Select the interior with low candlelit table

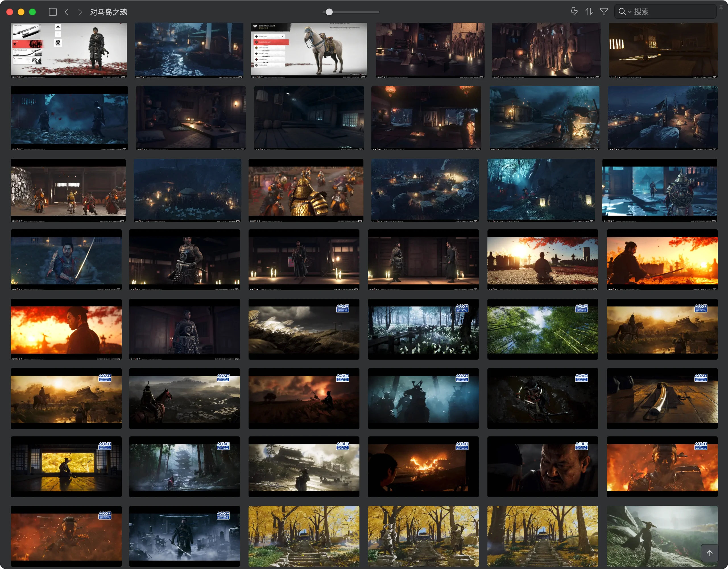click(x=191, y=118)
